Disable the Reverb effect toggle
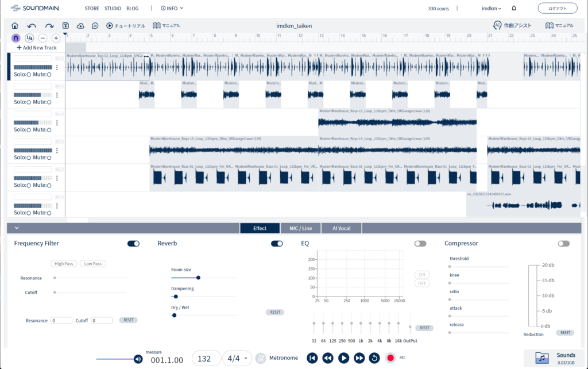Image resolution: width=588 pixels, height=369 pixels. 277,244
